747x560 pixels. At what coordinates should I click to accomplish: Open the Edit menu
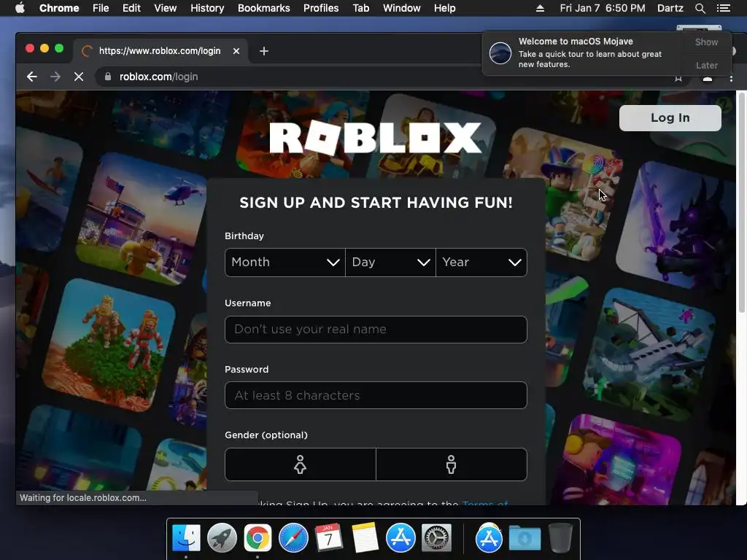(131, 8)
